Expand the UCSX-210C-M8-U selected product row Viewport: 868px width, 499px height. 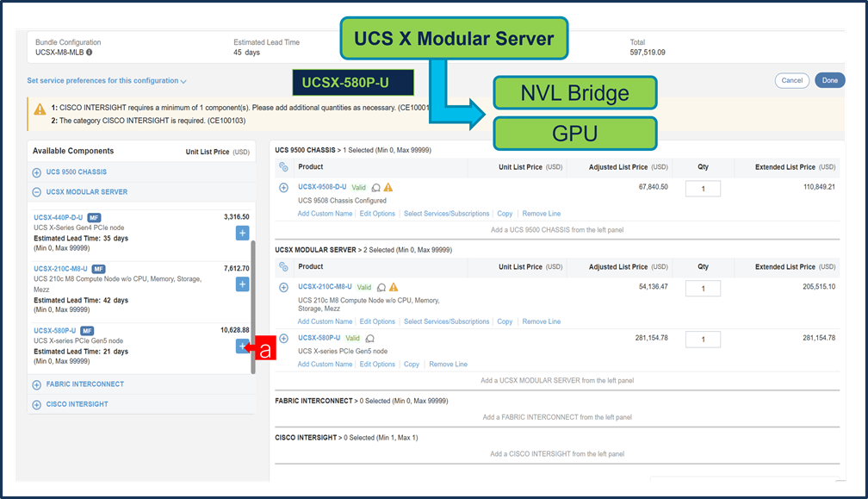(283, 288)
